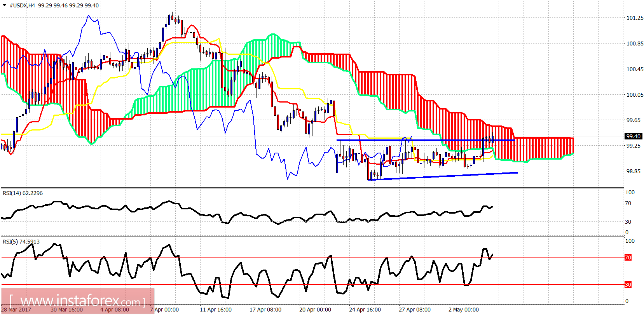
Task: Click the 100.85 price axis label
Action: click(x=635, y=44)
